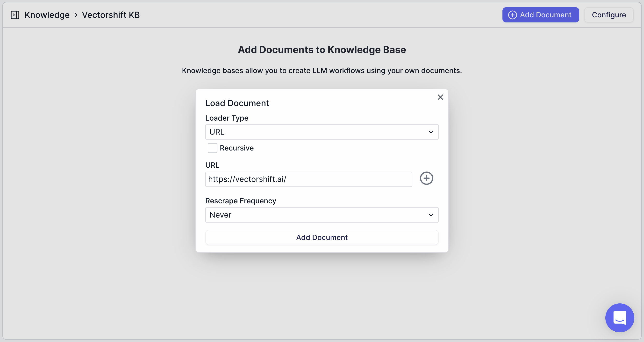Click the X to close the Load Document dialog
This screenshot has width=644, height=342.
pyautogui.click(x=440, y=97)
